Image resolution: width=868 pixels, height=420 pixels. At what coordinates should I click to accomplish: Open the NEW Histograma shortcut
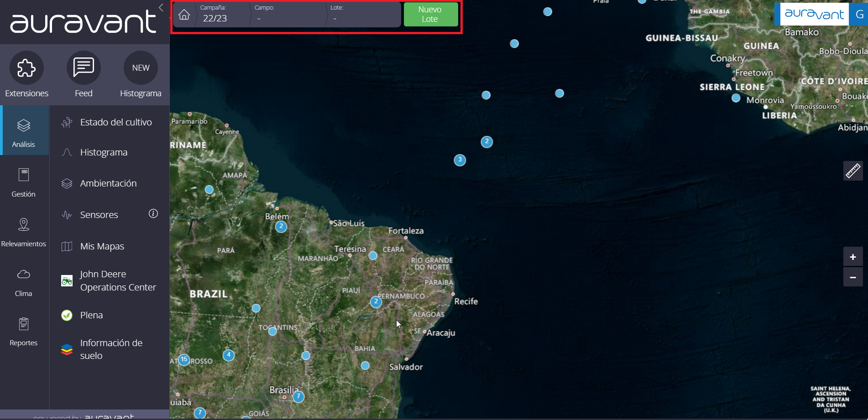point(141,68)
